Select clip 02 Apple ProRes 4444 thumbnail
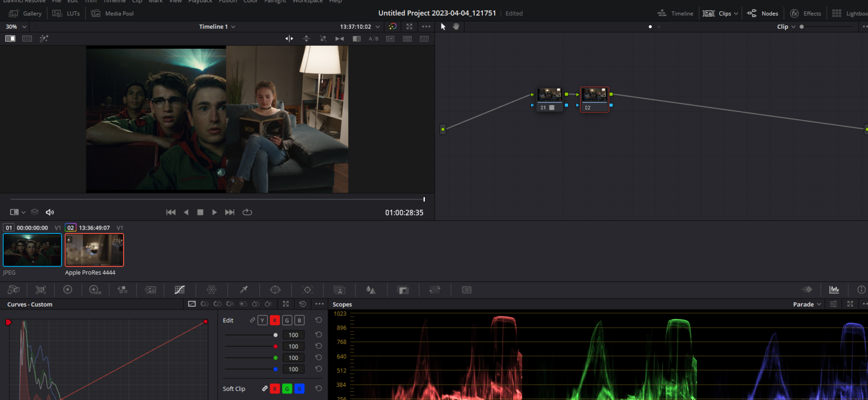 [x=94, y=250]
